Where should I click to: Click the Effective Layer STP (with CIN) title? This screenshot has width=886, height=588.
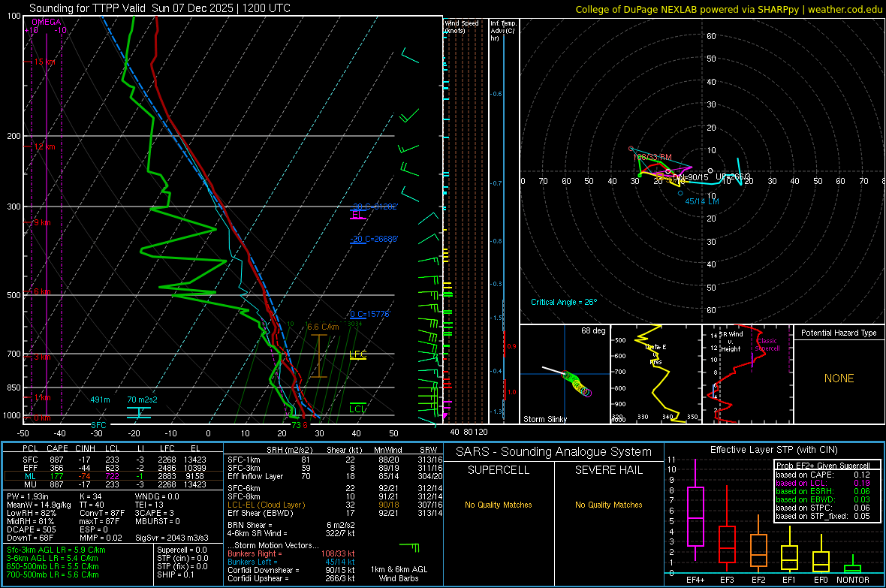(x=773, y=450)
